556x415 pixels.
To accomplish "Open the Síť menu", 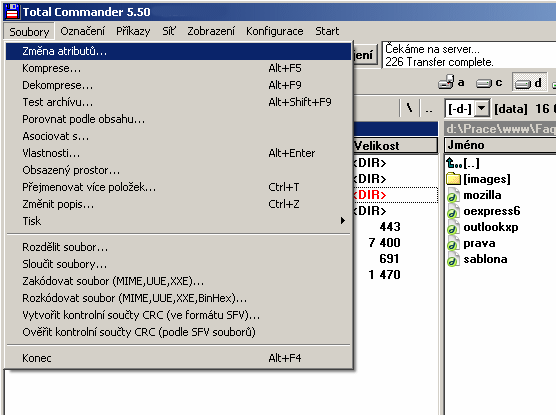I will [x=168, y=31].
